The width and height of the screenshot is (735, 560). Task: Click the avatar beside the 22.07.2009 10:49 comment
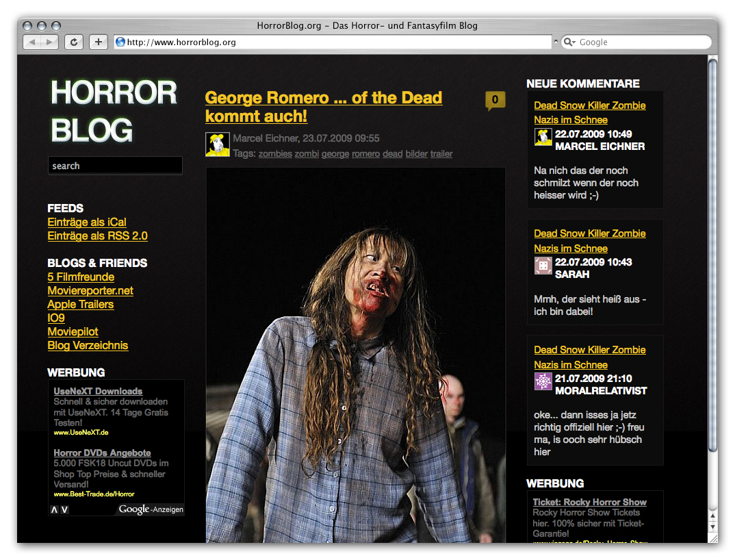click(543, 137)
